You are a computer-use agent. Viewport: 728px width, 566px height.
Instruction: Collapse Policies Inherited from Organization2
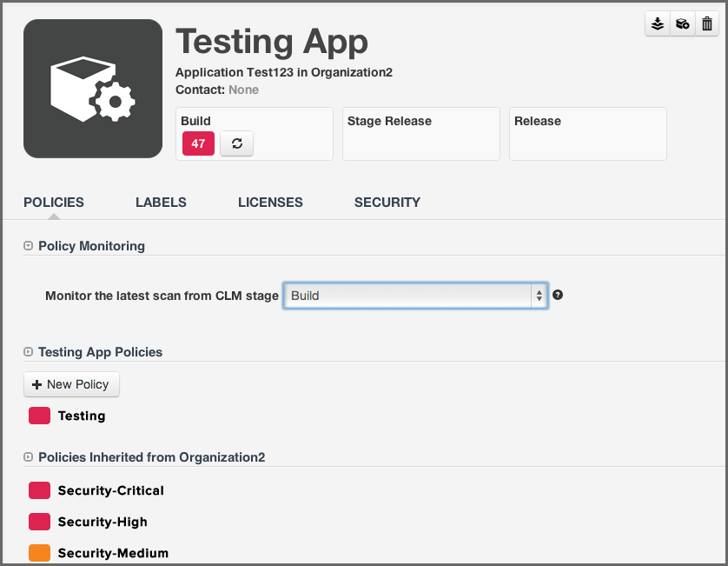point(27,456)
